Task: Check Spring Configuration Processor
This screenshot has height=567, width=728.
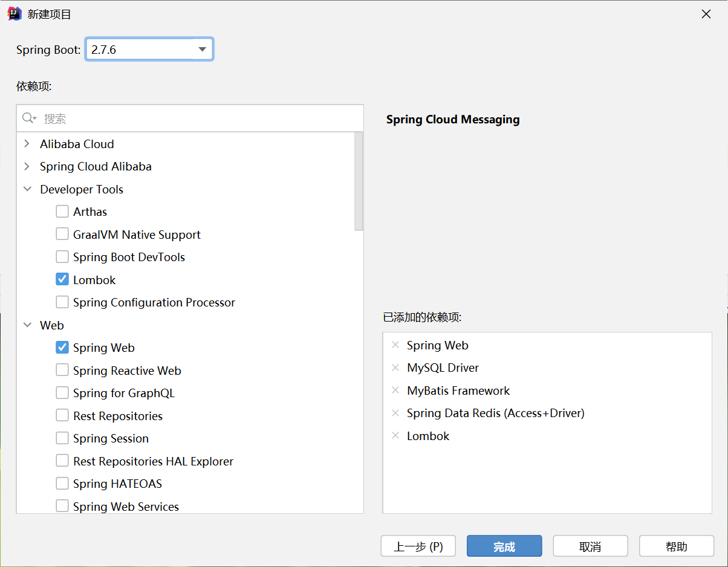Action: point(62,302)
